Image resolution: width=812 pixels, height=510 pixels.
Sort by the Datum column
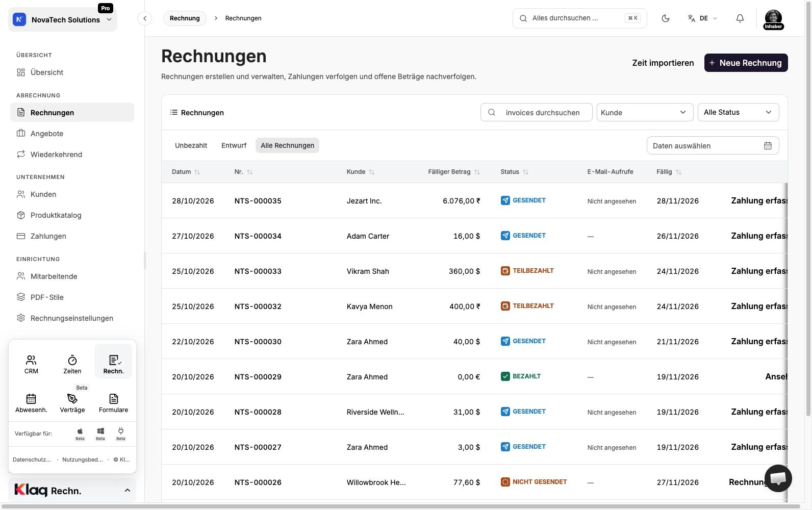[x=186, y=172]
